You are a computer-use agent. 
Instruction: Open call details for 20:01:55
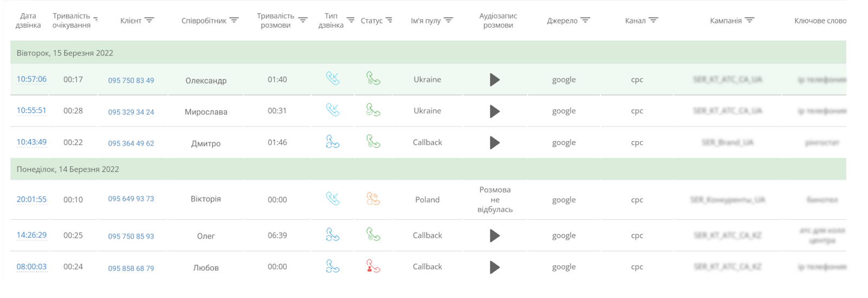[31, 199]
